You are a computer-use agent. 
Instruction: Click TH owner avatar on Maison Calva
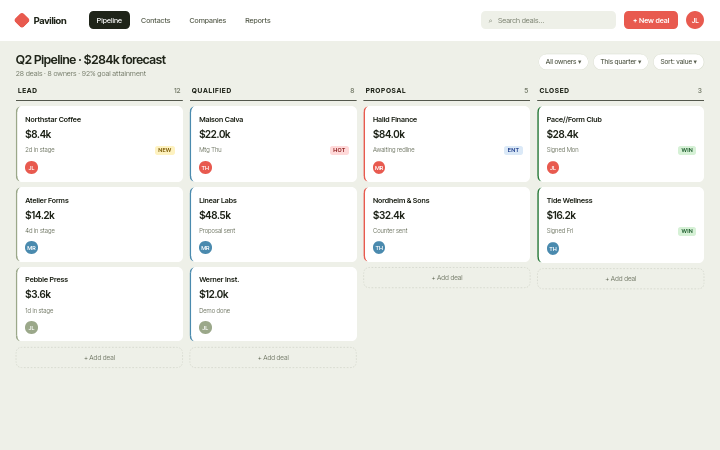205,168
